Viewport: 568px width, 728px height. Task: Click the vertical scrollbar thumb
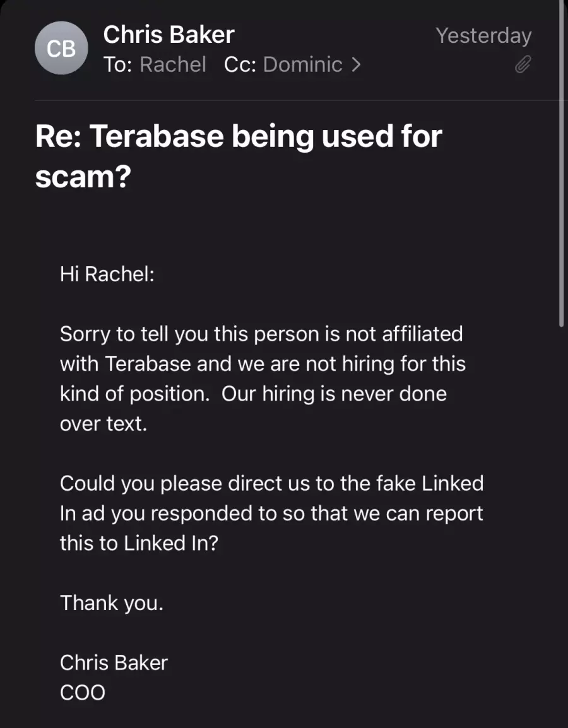point(561,163)
